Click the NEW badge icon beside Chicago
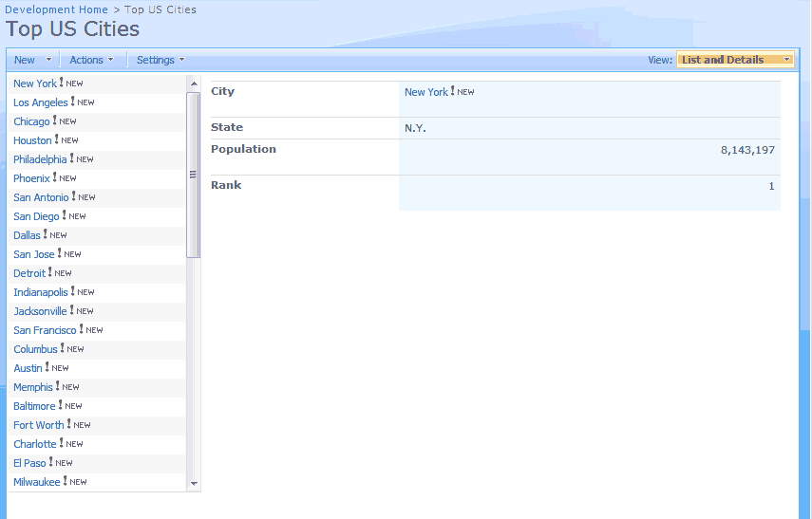This screenshot has width=812, height=519. coord(65,121)
